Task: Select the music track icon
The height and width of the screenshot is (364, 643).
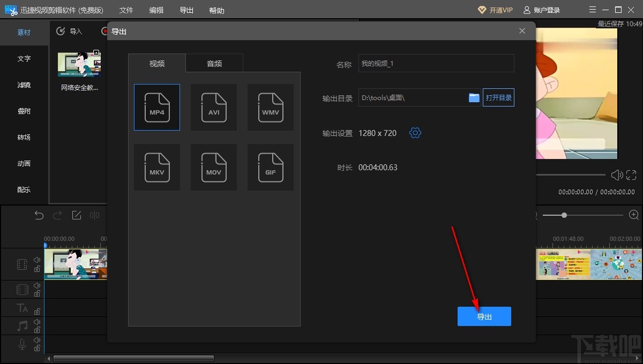Action: [x=22, y=325]
